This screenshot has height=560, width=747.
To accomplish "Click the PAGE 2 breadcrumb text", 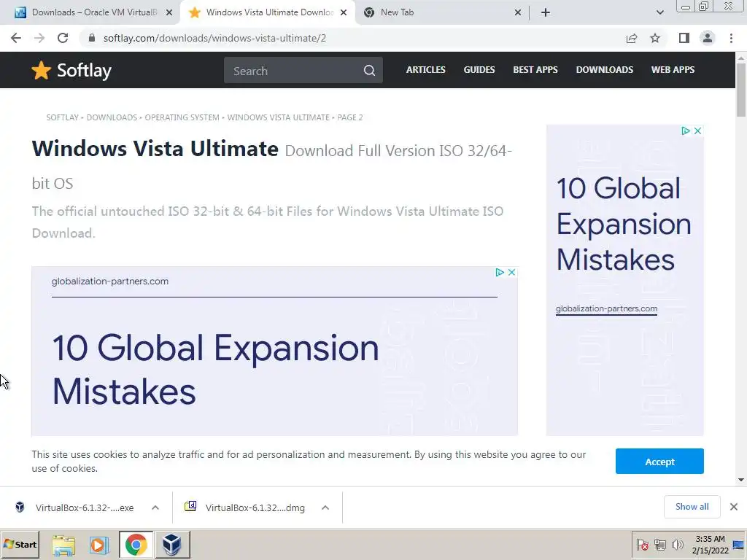I will click(349, 117).
